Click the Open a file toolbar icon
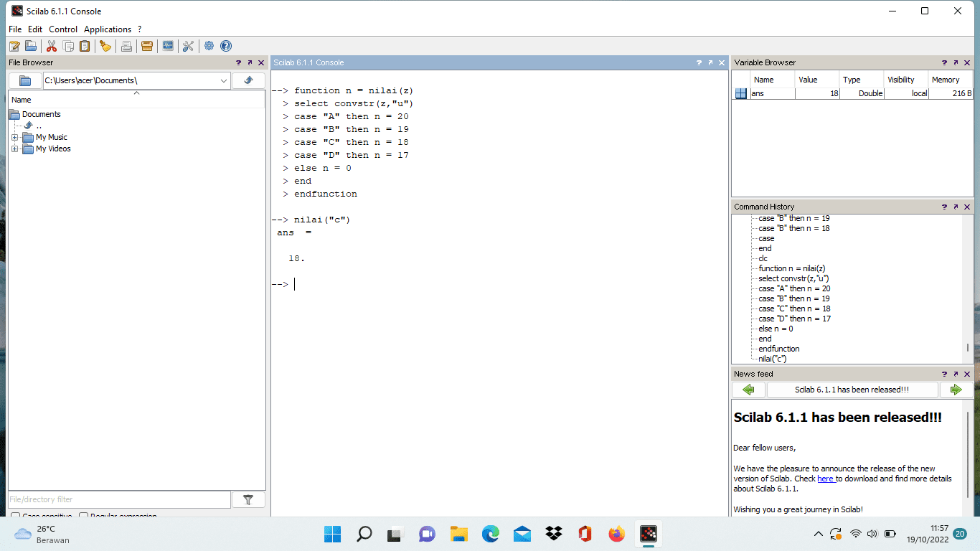 [x=31, y=46]
